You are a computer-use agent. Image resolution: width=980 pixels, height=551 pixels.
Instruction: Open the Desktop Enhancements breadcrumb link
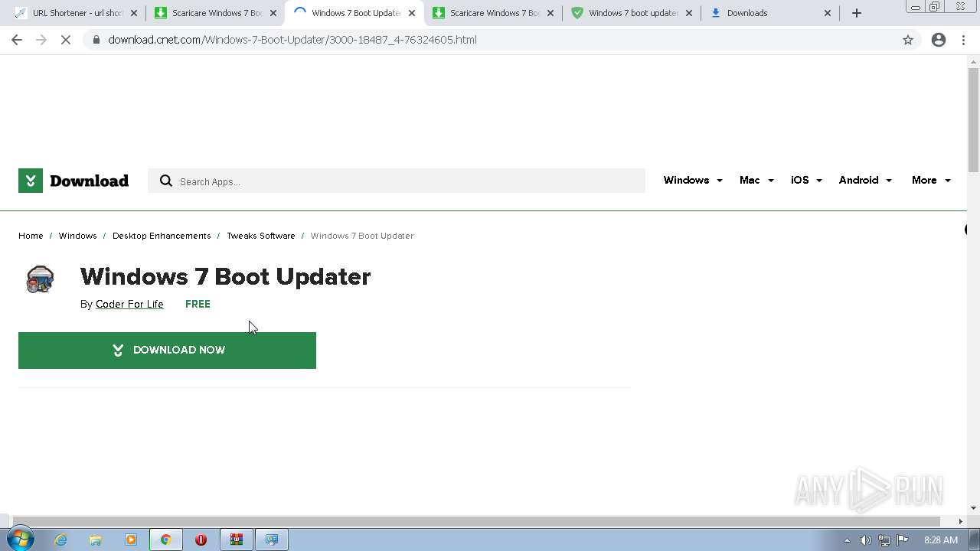click(162, 236)
